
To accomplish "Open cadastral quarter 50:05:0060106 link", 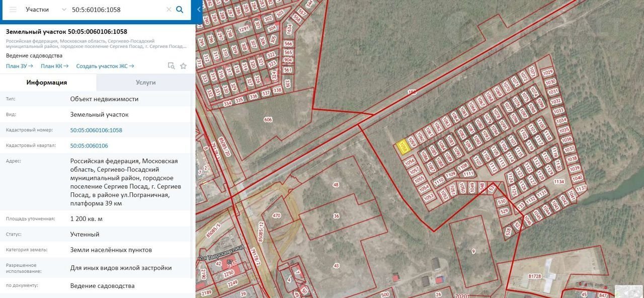I will click(89, 145).
